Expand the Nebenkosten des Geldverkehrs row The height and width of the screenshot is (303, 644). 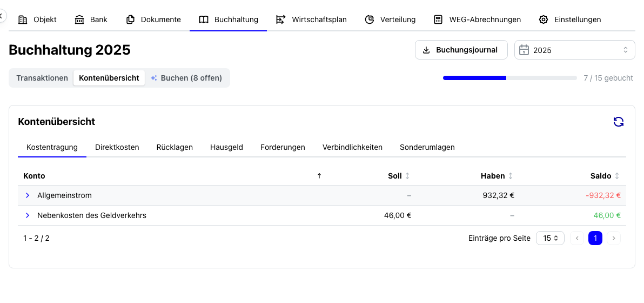[28, 215]
